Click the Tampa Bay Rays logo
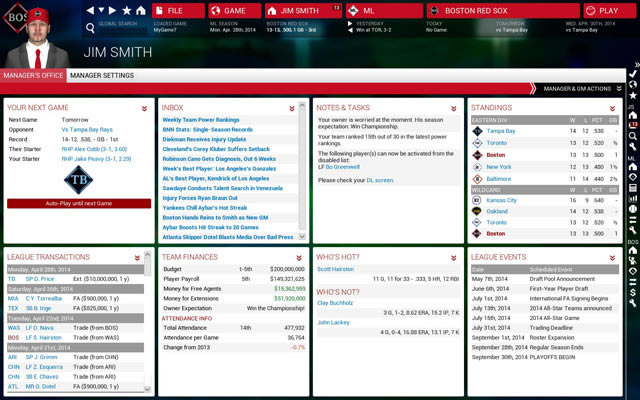 point(78,177)
